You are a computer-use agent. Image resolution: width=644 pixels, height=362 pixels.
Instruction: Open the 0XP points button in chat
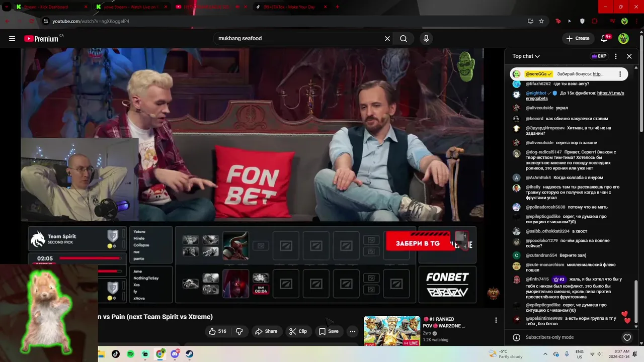[599, 56]
